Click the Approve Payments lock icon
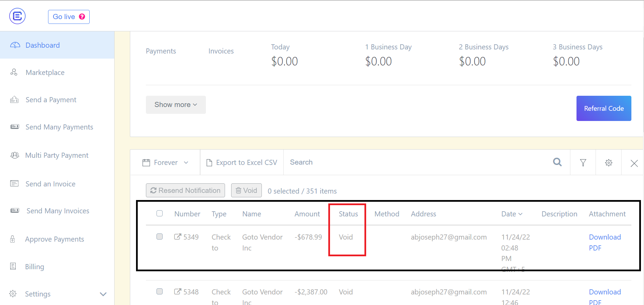 (x=13, y=239)
